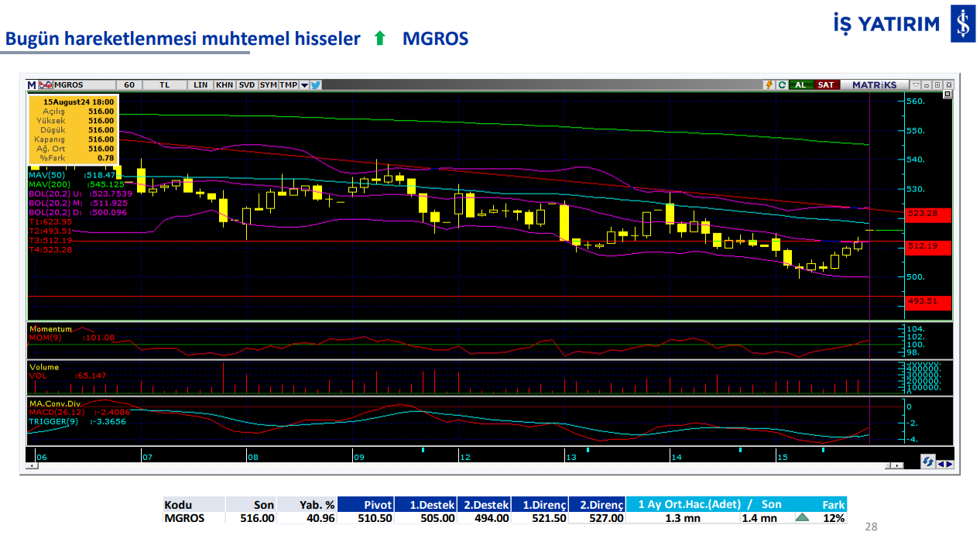Click the Twitter bird icon
980x539 pixels.
(x=316, y=84)
